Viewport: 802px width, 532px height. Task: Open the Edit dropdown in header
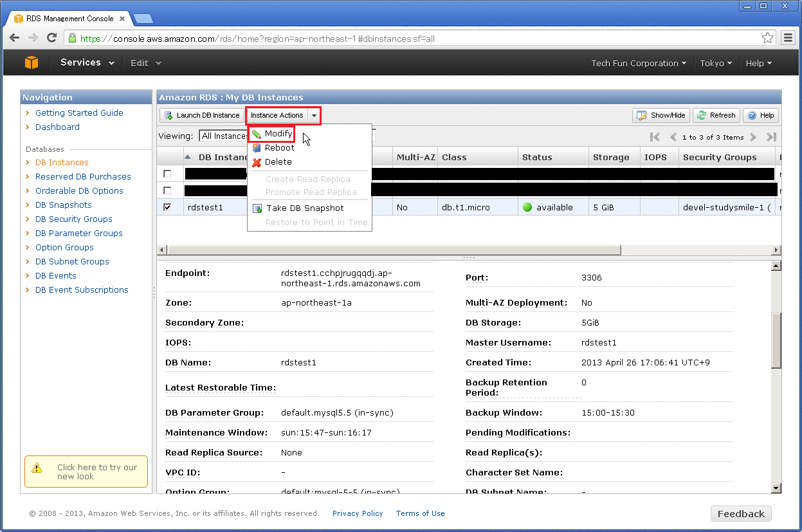pos(145,63)
